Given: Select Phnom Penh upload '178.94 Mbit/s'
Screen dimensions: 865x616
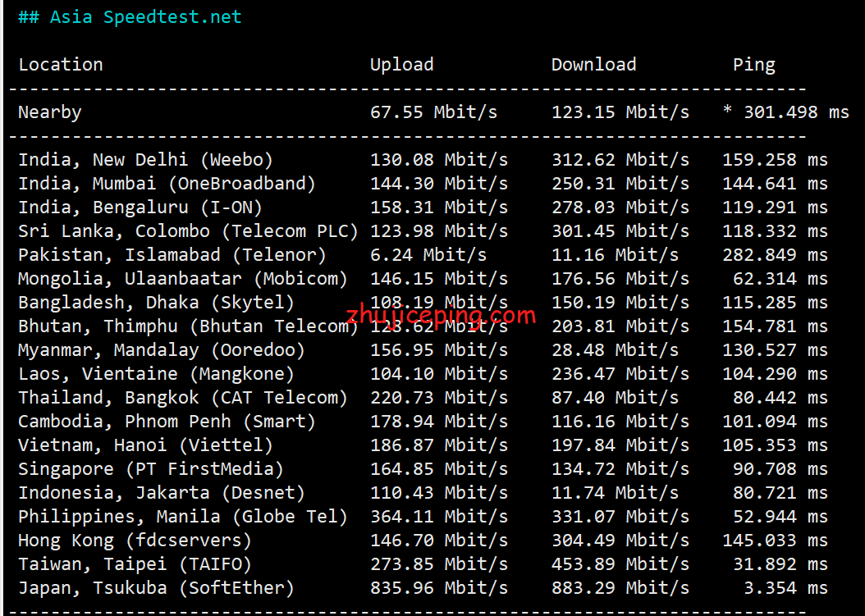Looking at the screenshot, I should [x=439, y=422].
